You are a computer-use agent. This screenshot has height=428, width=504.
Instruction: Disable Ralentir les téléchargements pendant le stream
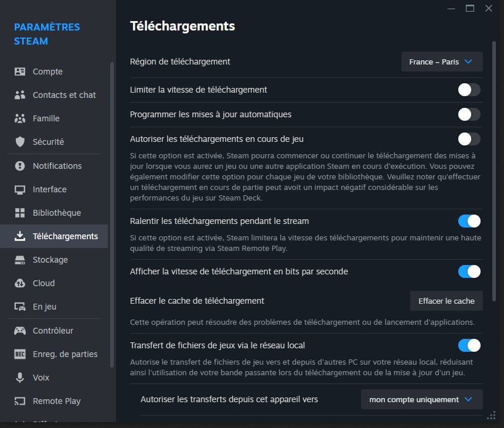[x=469, y=221]
